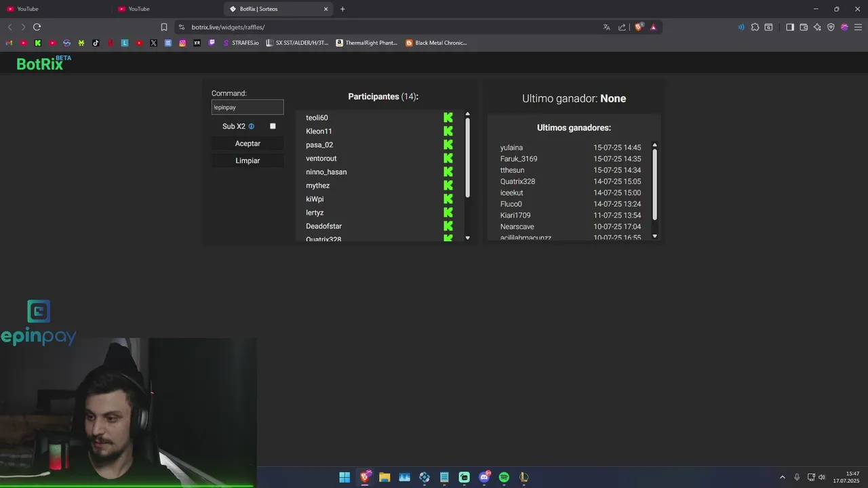
Task: Click the site settings icon in address bar
Action: (181, 27)
